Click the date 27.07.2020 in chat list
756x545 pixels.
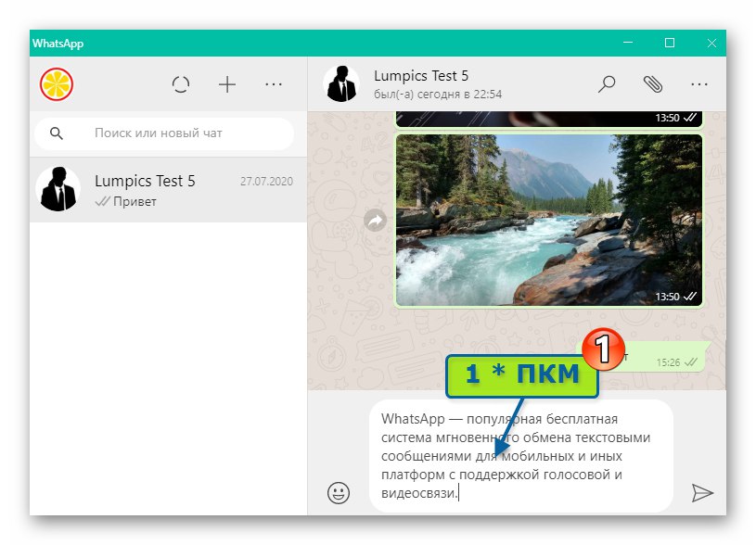coord(266,181)
